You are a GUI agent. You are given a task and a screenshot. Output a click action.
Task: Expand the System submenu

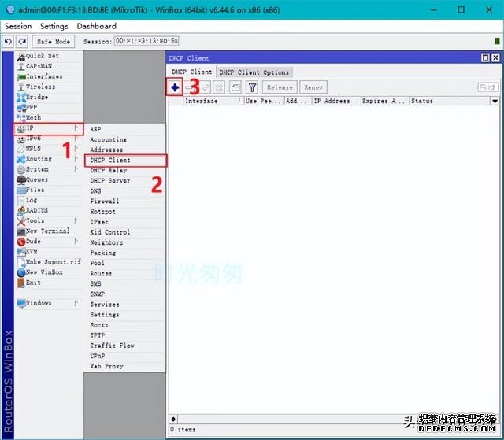coord(49,169)
